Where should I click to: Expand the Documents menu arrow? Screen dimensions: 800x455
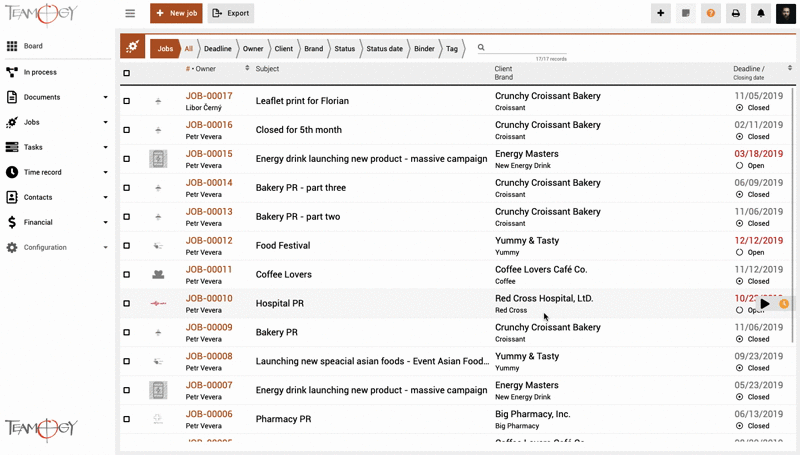click(x=106, y=97)
